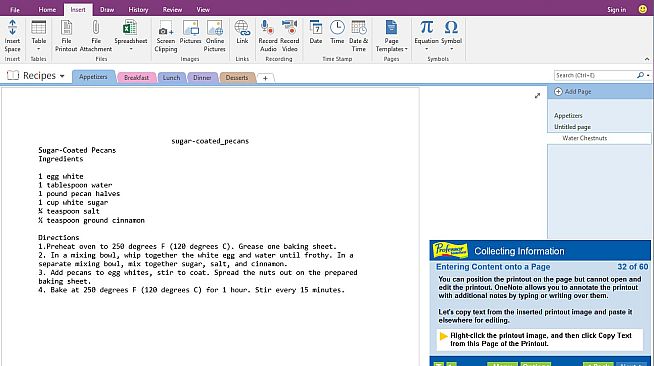Click the Recipes notebook icon
The height and width of the screenshot is (366, 654).
pos(13,75)
